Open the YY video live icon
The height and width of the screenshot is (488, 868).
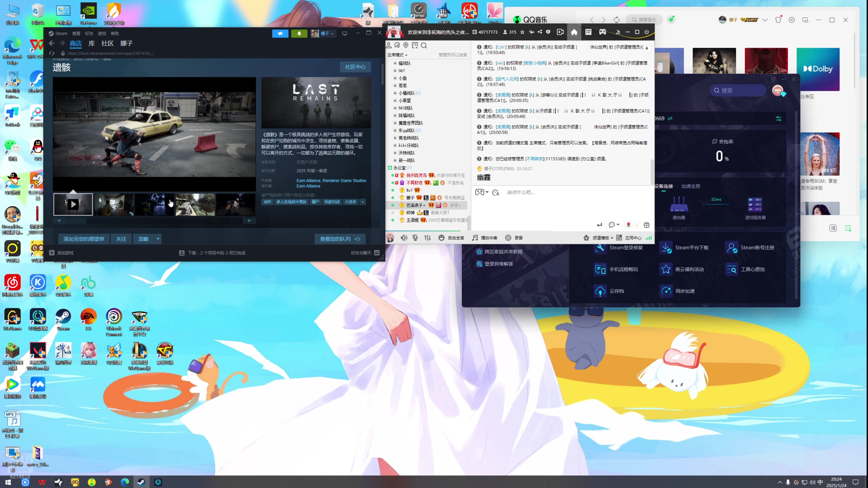coord(560,32)
